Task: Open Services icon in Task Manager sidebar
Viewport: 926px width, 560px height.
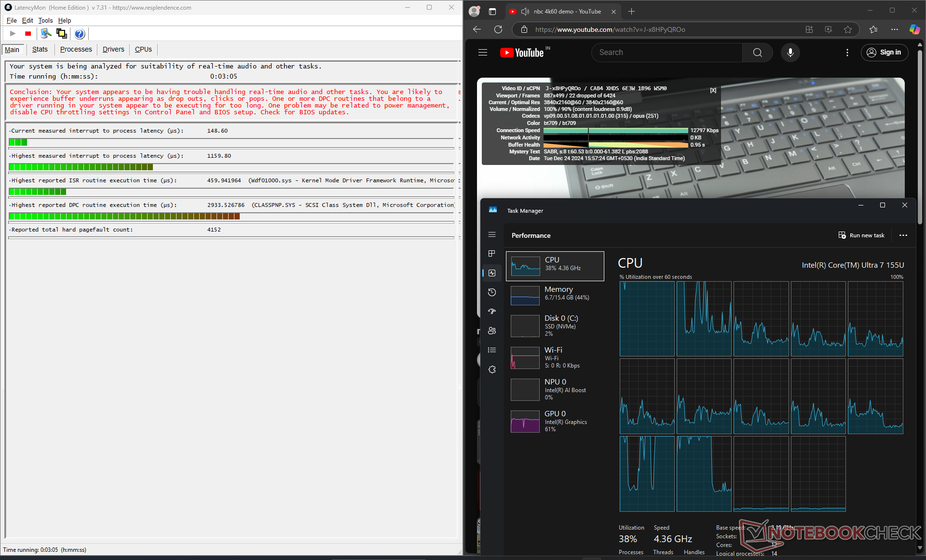Action: 492,369
